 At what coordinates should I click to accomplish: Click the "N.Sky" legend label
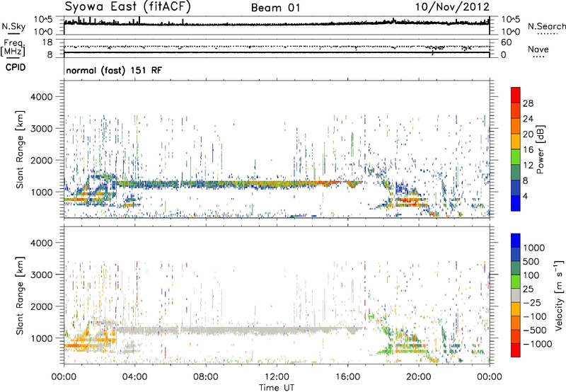13,26
